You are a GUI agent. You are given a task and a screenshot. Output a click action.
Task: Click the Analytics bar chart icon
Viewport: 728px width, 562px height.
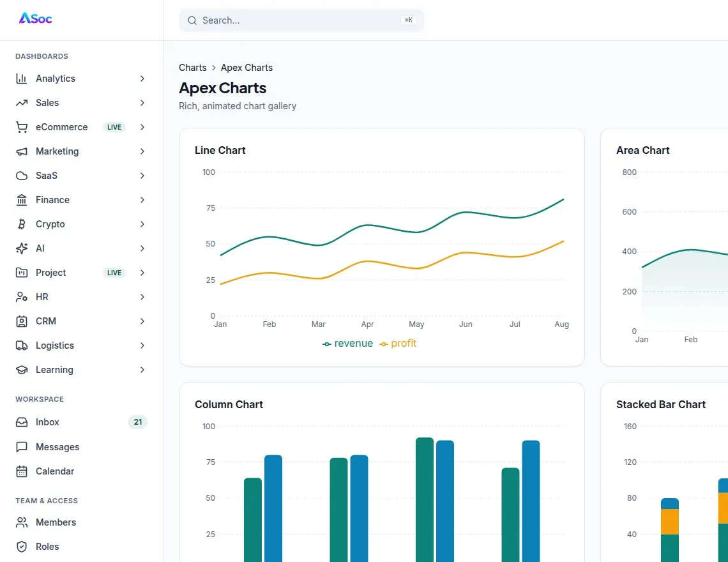21,79
